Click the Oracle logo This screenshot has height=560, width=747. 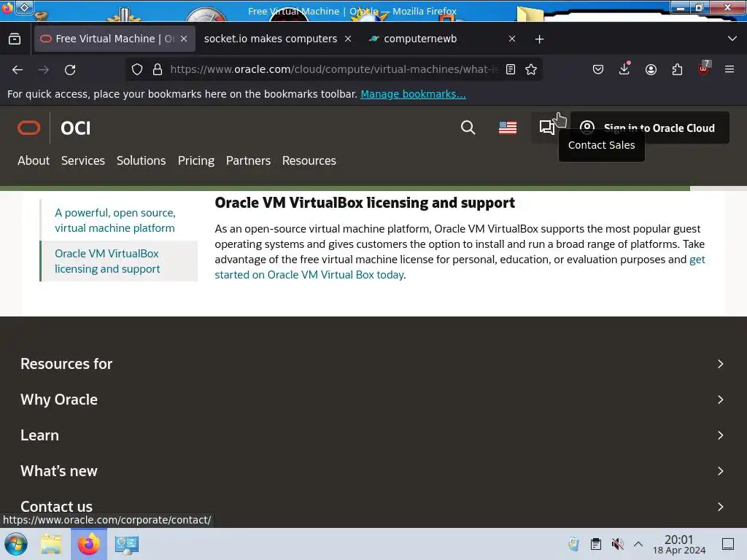[29, 128]
